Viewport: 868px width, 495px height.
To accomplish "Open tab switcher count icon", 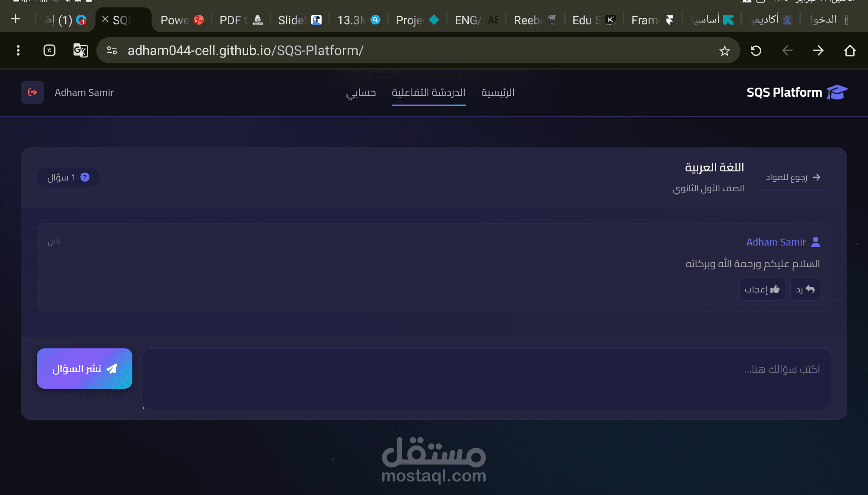I will click(49, 51).
